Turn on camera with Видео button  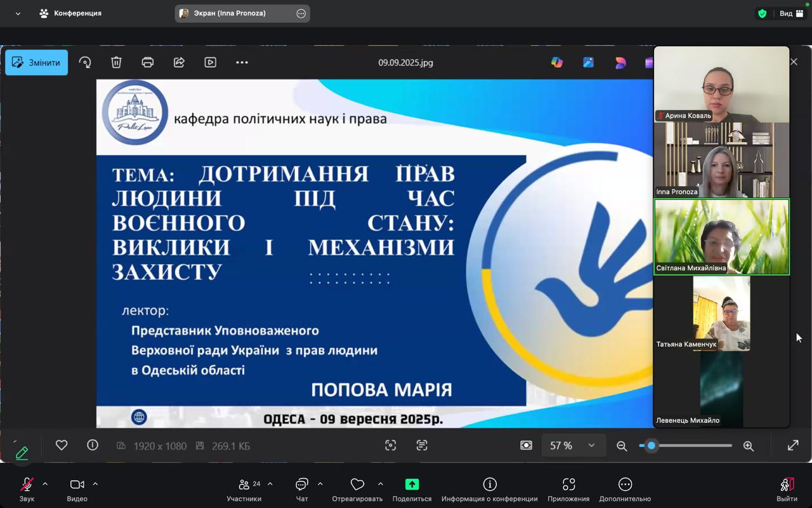pos(77,489)
